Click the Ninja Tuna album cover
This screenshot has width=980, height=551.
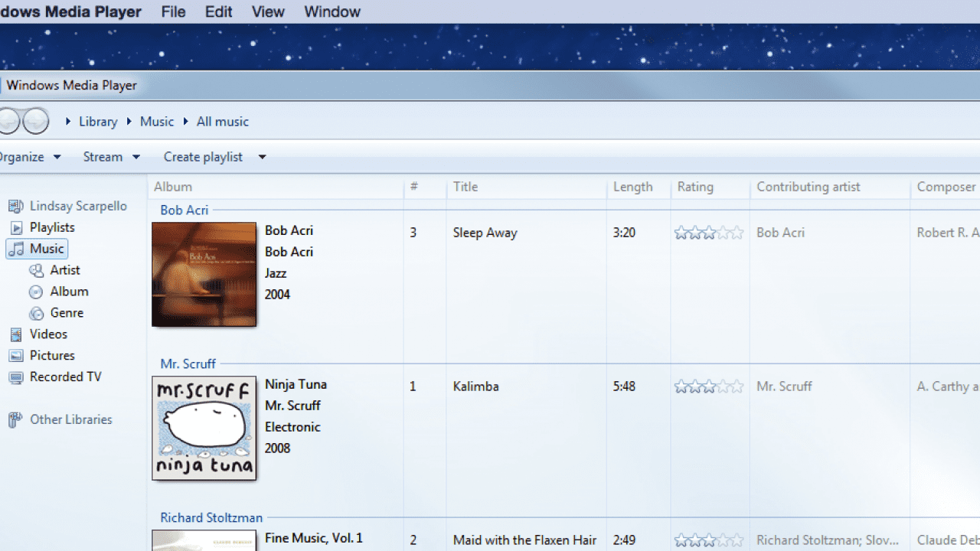pyautogui.click(x=204, y=428)
